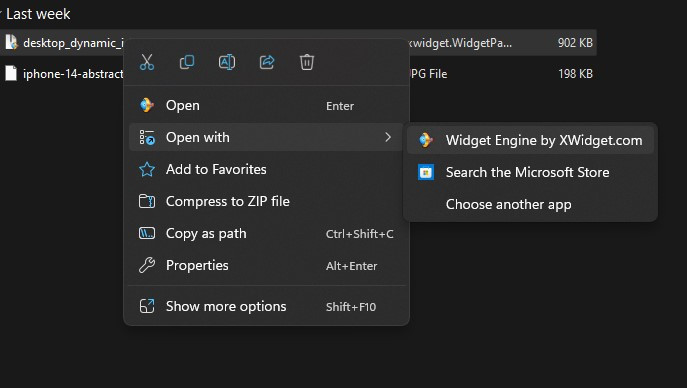Expand the Open with submenu arrow

[x=388, y=138]
